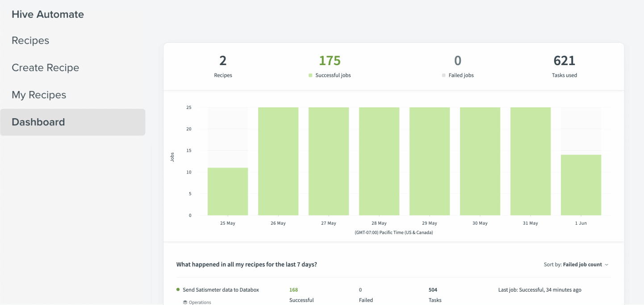Open My Recipes in sidebar
The image size is (644, 305).
(39, 95)
